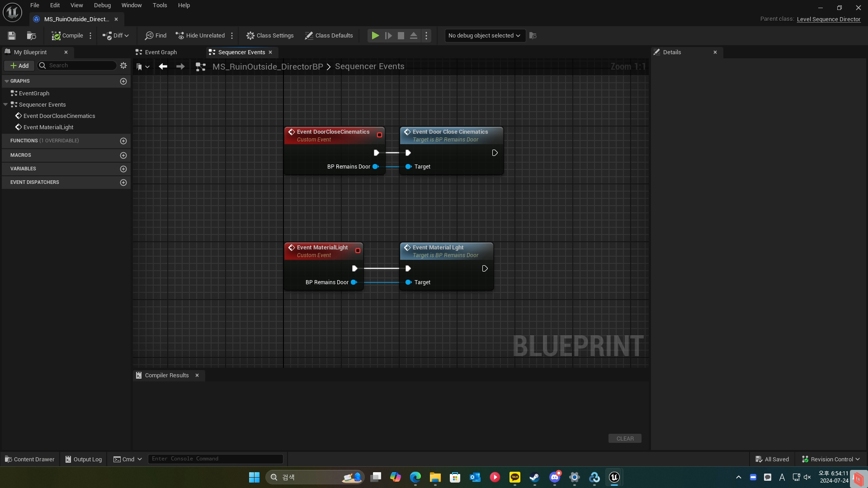Click the Add button in My Blueprint
This screenshot has height=488, width=868.
point(19,66)
